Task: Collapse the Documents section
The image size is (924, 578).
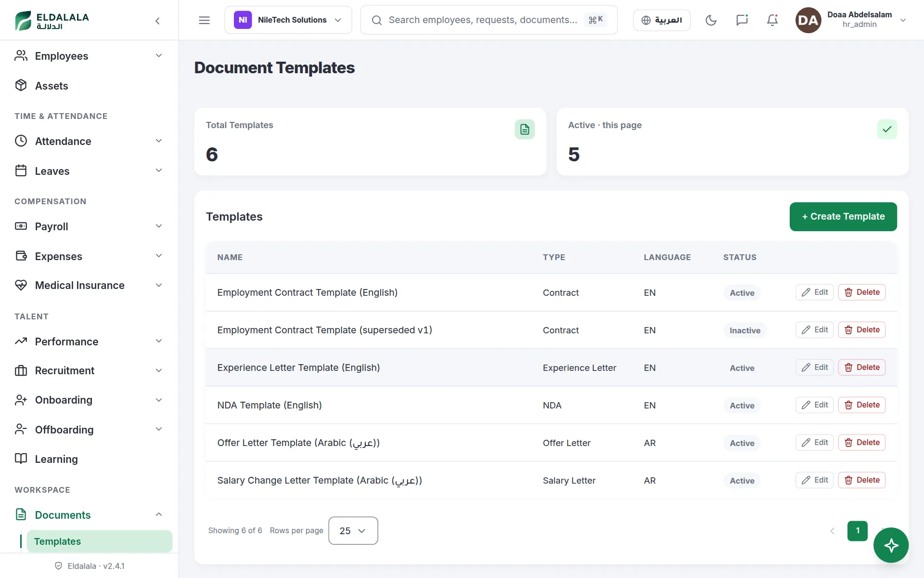Action: 89,515
